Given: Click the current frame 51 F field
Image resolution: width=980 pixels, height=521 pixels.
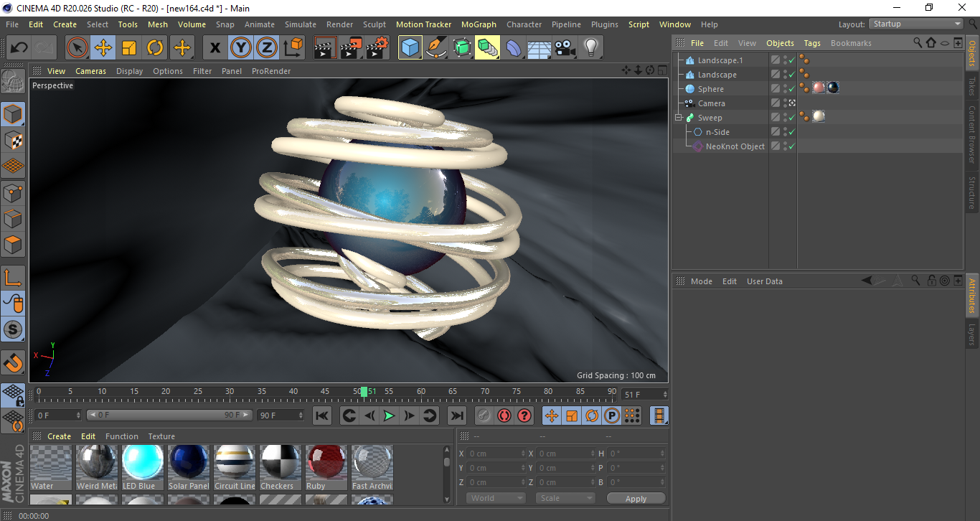Looking at the screenshot, I should tap(645, 395).
